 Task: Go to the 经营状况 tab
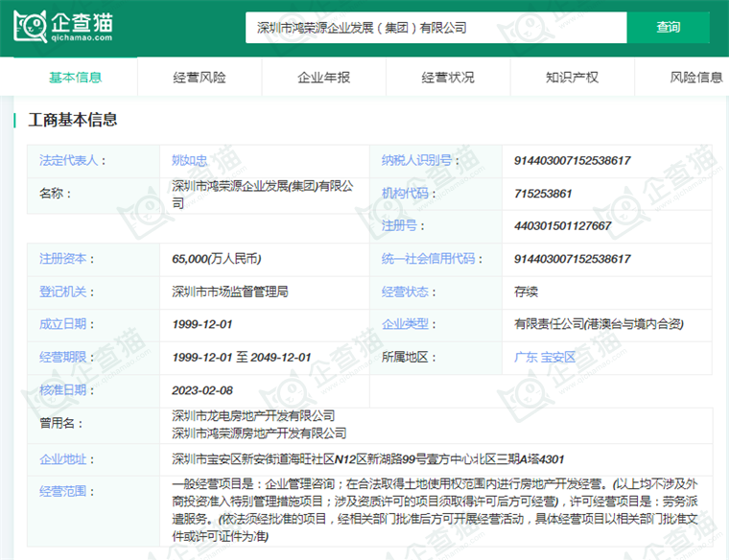[448, 77]
